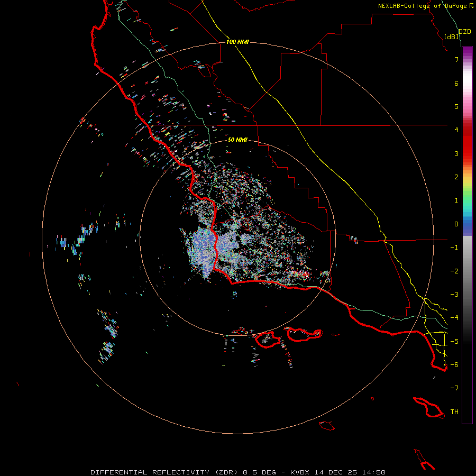Click scale value 0 on legend
Screen dimensions: 476x476
[456, 224]
